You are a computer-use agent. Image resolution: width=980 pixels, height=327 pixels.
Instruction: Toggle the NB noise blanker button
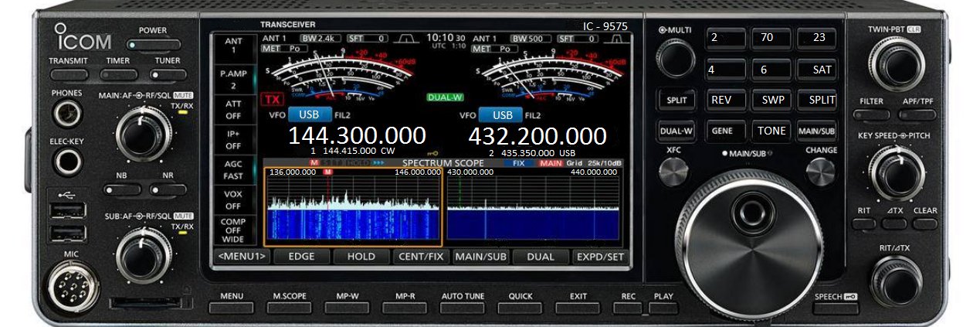121,189
